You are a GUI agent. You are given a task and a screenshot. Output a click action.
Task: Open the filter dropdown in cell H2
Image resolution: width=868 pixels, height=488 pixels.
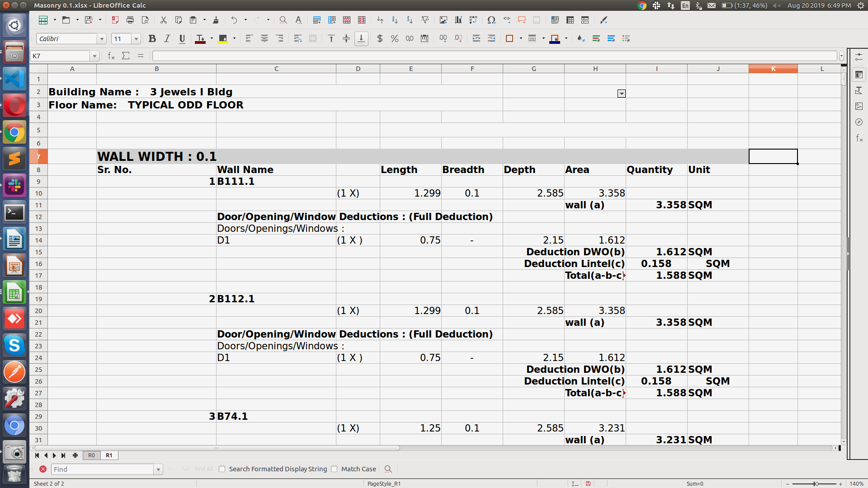coord(621,93)
